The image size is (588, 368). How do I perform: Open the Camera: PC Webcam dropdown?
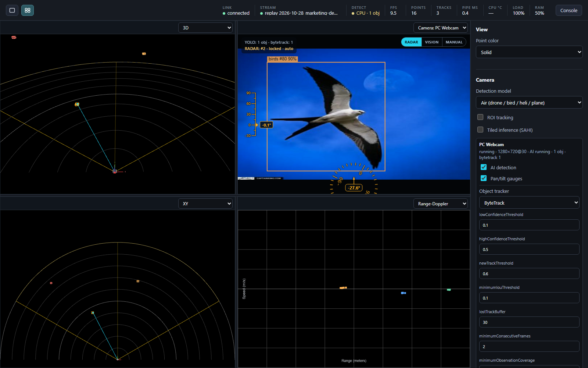pyautogui.click(x=441, y=28)
